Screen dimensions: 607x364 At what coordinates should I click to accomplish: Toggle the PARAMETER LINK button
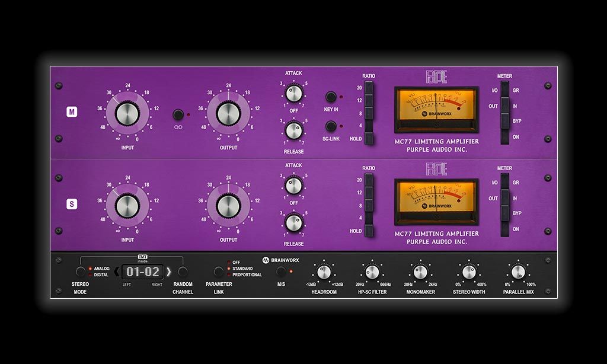pyautogui.click(x=219, y=272)
